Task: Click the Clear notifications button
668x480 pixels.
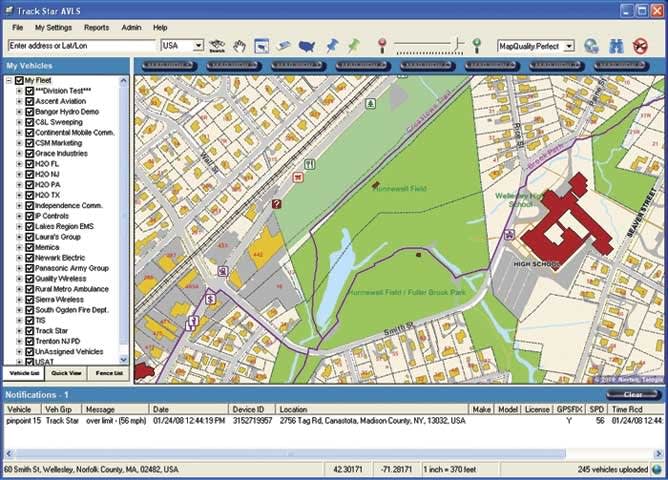Action: point(632,395)
